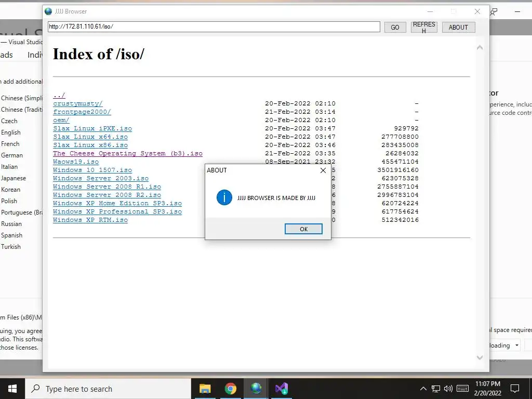Click the taskbar search box
This screenshot has width=532, height=399.
pyautogui.click(x=108, y=389)
